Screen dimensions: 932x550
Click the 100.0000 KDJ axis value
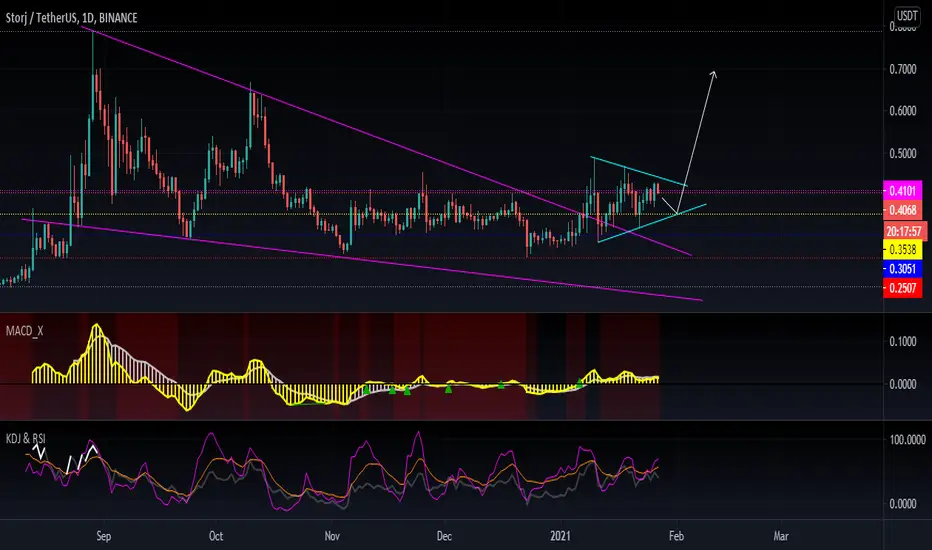click(x=907, y=440)
